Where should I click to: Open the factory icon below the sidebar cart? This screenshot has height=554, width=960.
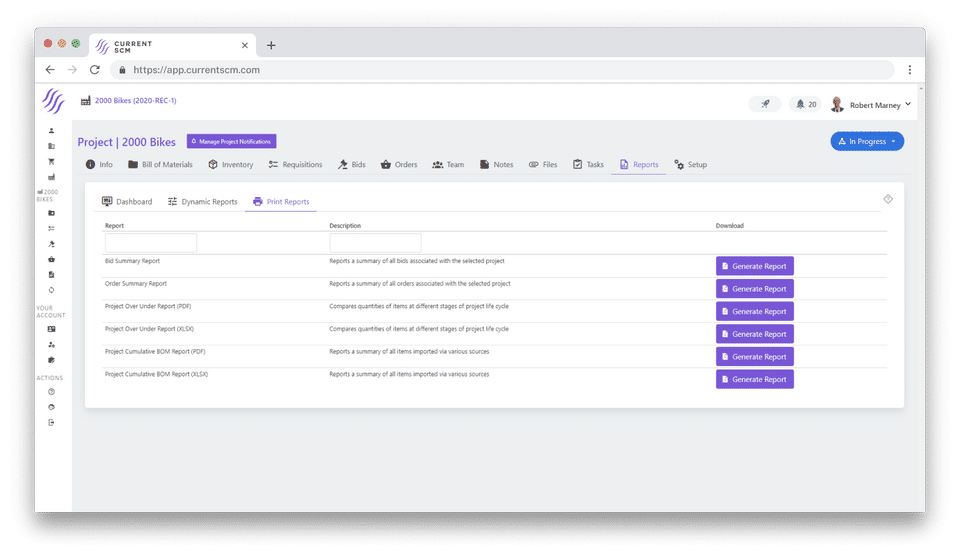point(51,177)
